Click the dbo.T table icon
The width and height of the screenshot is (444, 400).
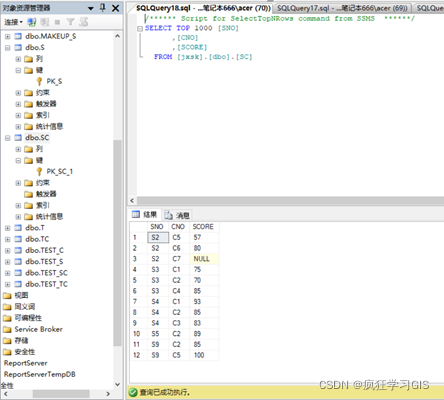[18, 228]
